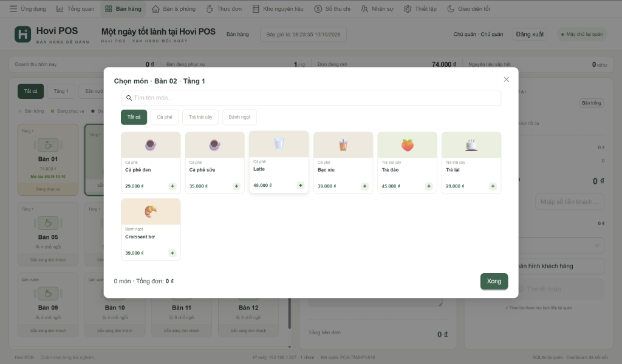Click the Croissant bơ pastry image
The width and height of the screenshot is (622, 364).
[x=151, y=212]
